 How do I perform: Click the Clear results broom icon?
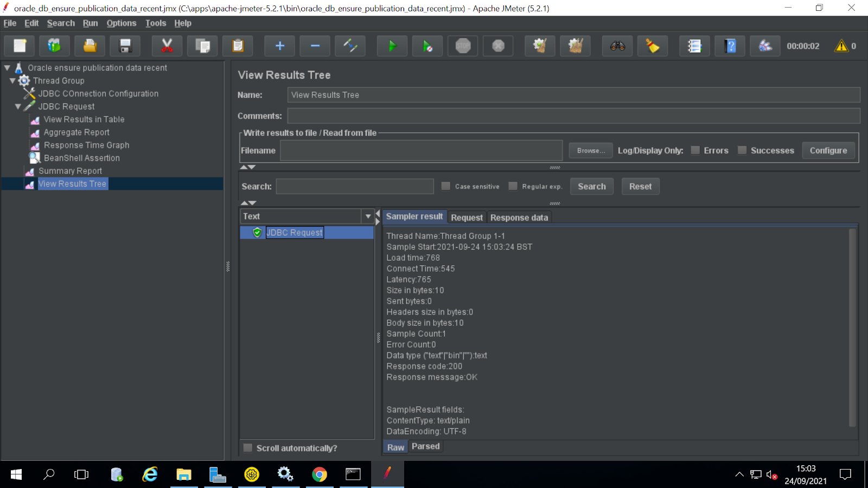pyautogui.click(x=540, y=46)
